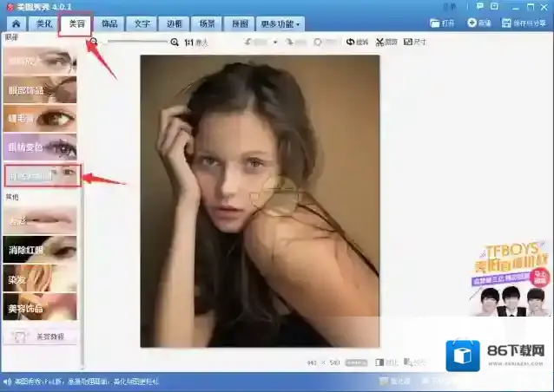Screen dimensions: 554x392
Task: Click the 裁剪 crop scissors tool
Action: 386,42
